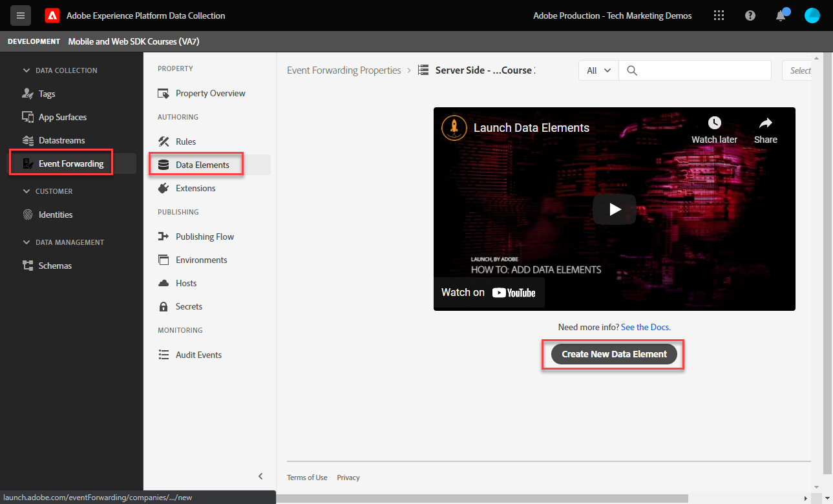Viewport: 833px width, 504px height.
Task: Open the help question mark icon
Action: tap(750, 16)
